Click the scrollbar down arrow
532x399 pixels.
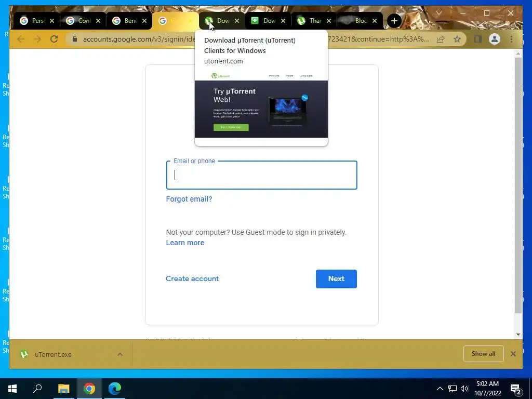coord(518,335)
